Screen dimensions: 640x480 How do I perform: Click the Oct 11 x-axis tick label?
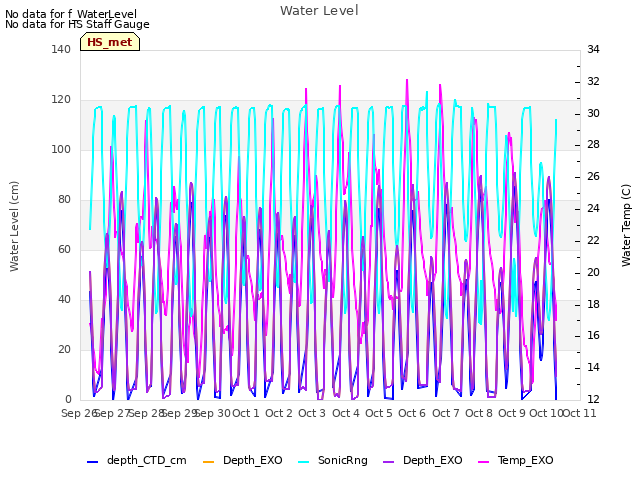(579, 413)
